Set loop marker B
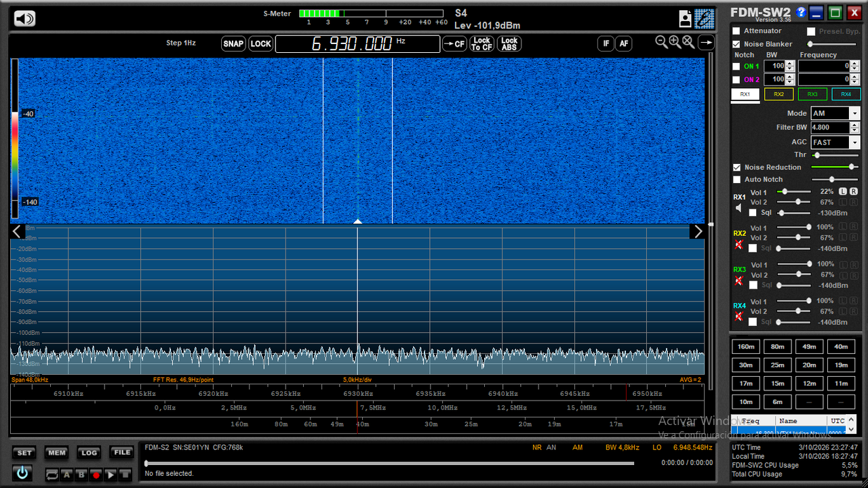The height and width of the screenshot is (488, 868). [x=81, y=475]
